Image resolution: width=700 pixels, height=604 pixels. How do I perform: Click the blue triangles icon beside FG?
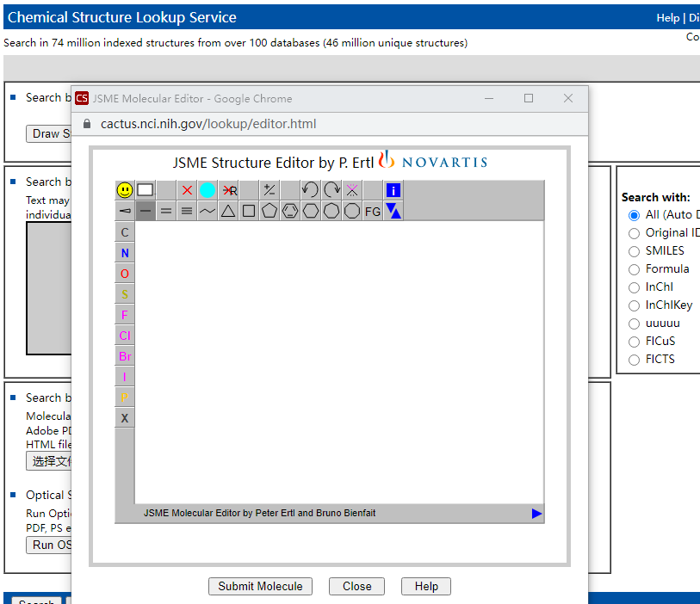pyautogui.click(x=393, y=211)
